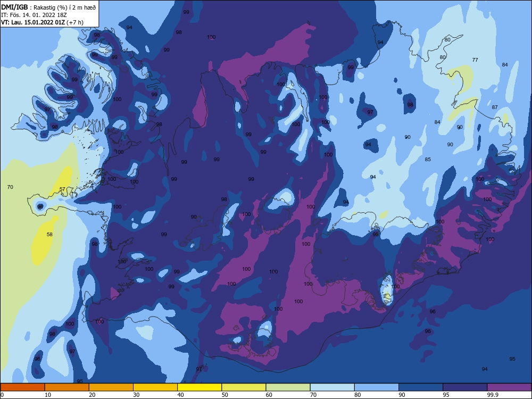Click the '99.9' tick label on the color scale
The height and width of the screenshot is (399, 532).
click(x=492, y=395)
